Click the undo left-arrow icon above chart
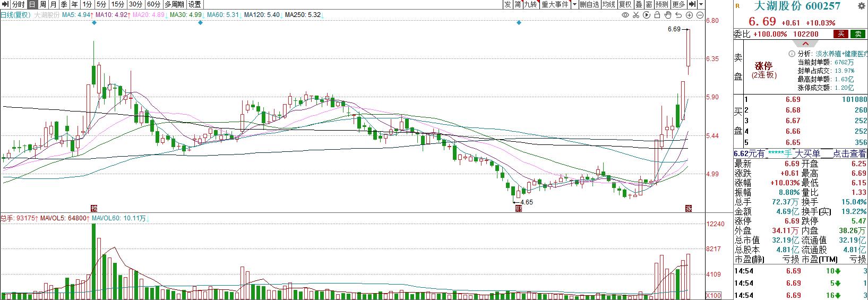The image size is (868, 300). (x=679, y=15)
